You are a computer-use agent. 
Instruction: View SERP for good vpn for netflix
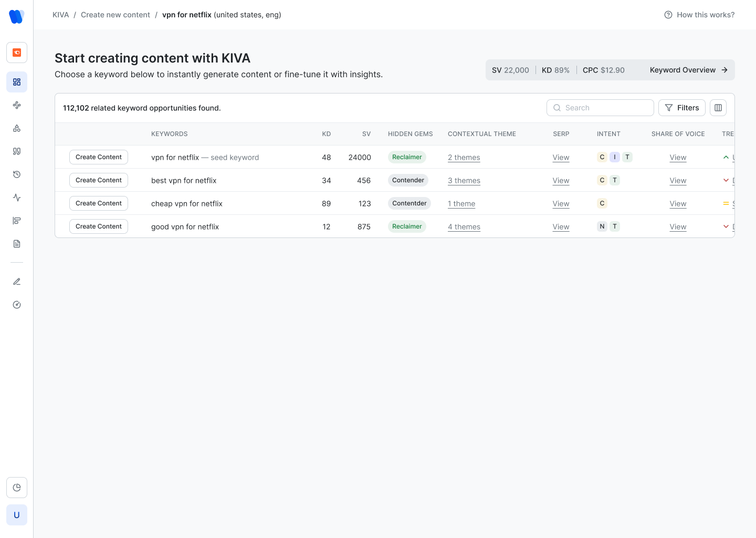pyautogui.click(x=561, y=227)
